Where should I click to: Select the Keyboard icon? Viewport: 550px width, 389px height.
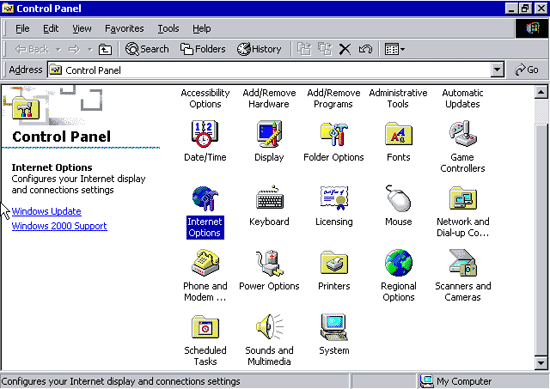click(269, 197)
